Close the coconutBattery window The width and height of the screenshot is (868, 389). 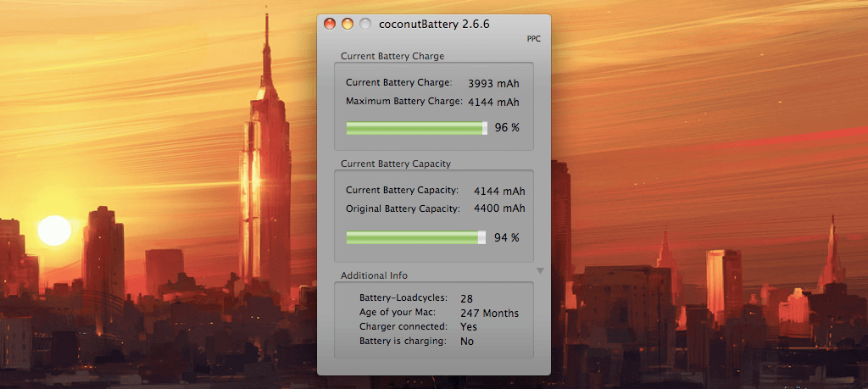(330, 24)
